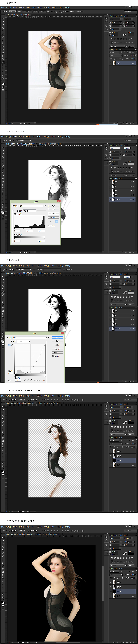Viewport: 138px width, 644px height.
Task: Open the 通道 channel dropdown in Curves dialog
Action: pyautogui.click(x=23, y=341)
